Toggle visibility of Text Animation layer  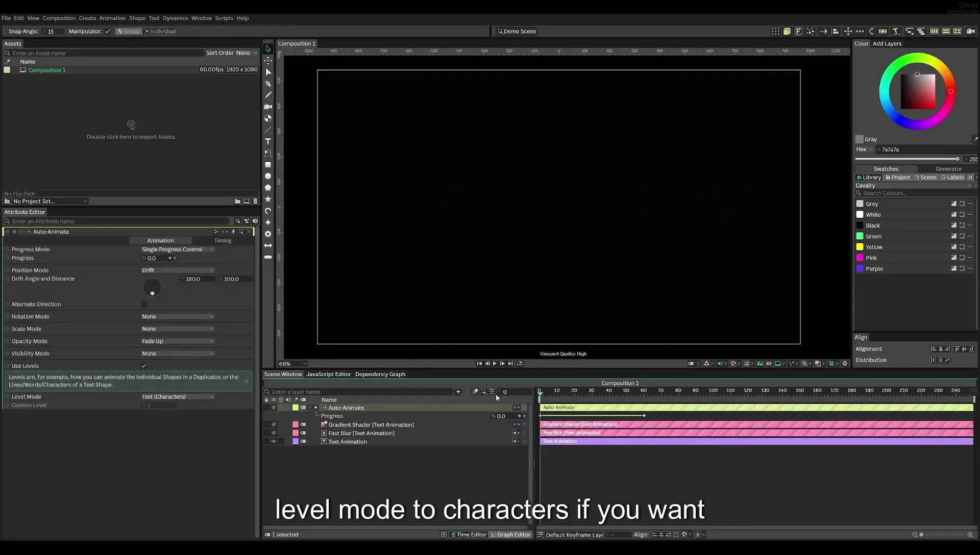pyautogui.click(x=274, y=442)
